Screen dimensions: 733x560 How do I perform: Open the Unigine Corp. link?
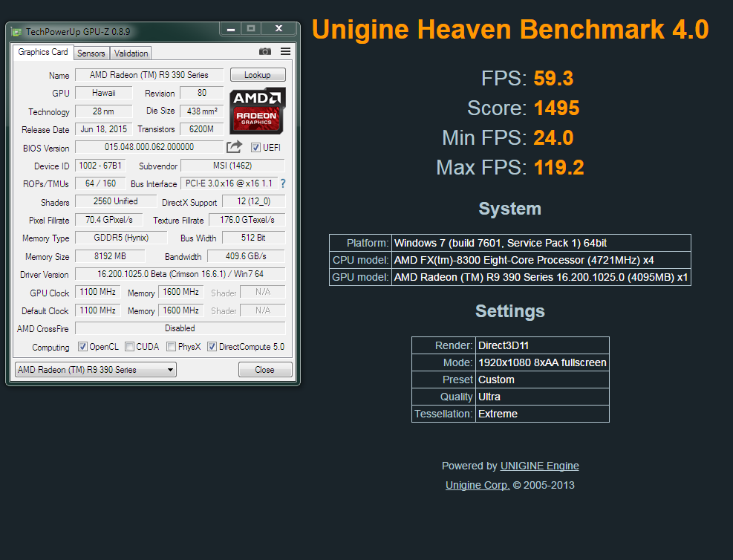(478, 485)
